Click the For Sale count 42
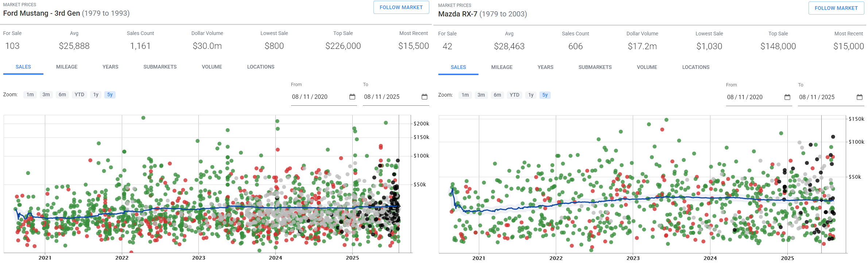 tap(447, 46)
